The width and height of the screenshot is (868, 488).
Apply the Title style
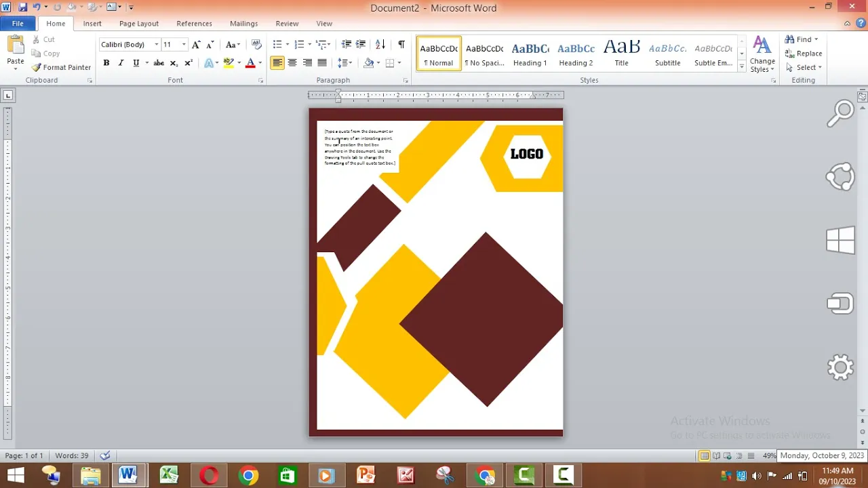tap(622, 54)
